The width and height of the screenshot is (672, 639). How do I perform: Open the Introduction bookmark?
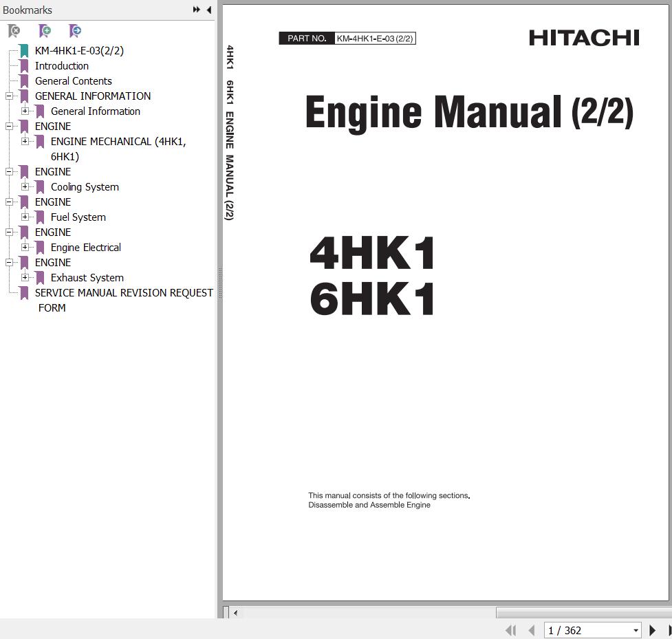tap(62, 65)
